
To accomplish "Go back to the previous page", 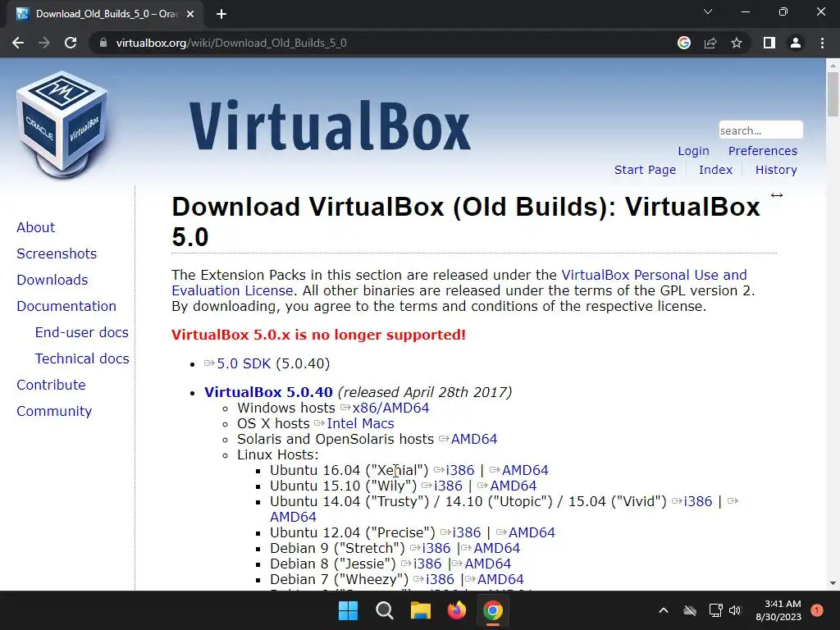I will [18, 43].
